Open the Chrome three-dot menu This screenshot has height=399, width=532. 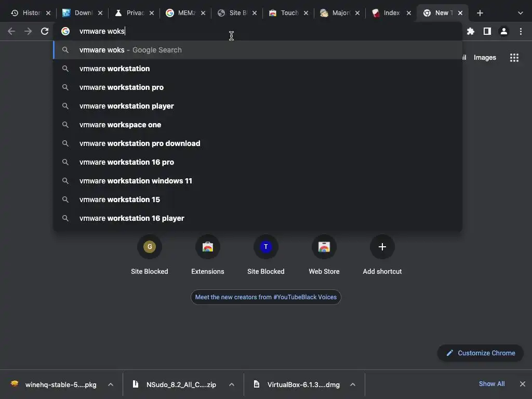coord(521,31)
